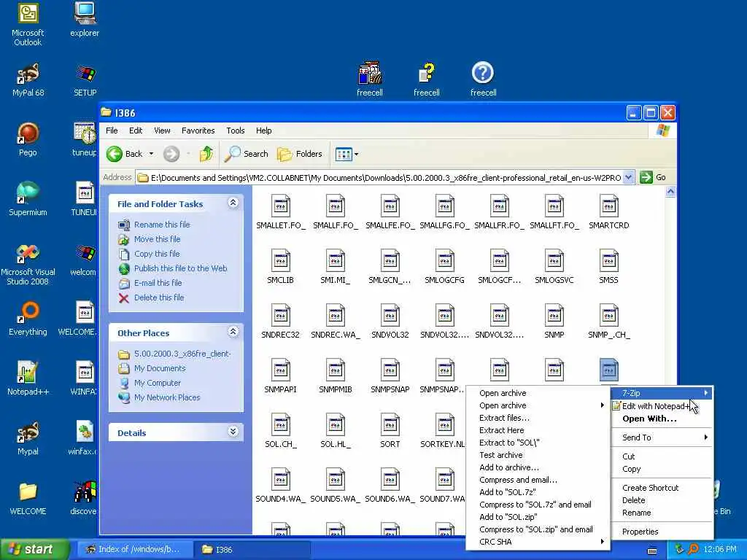747x560 pixels.
Task: Open the Views icon in toolbar
Action: (x=344, y=154)
